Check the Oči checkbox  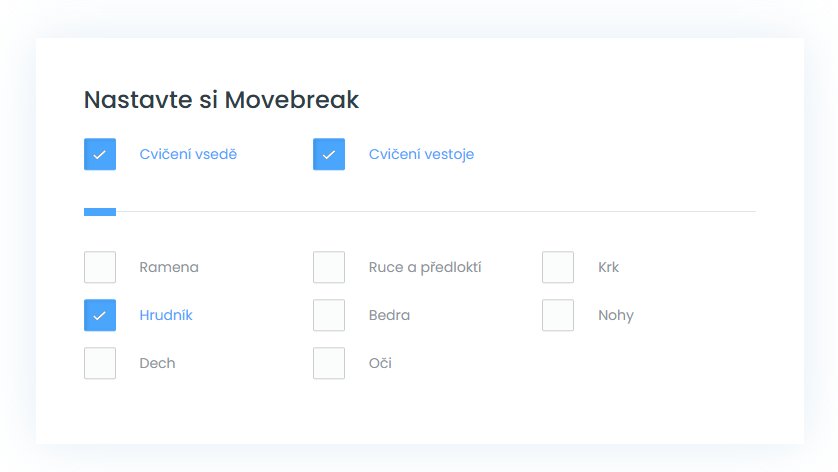click(x=329, y=363)
